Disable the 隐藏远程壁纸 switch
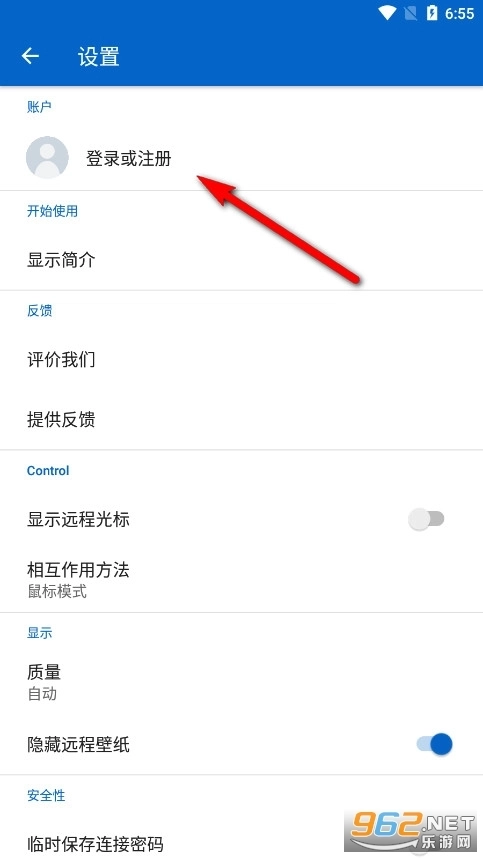The width and height of the screenshot is (483, 858). [x=434, y=744]
